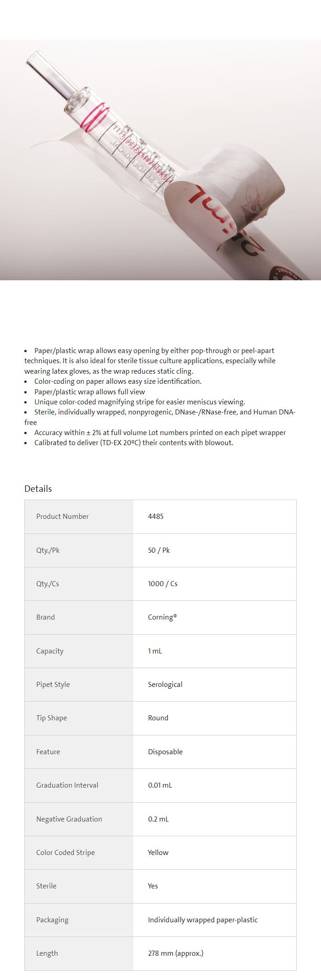This screenshot has height=980, width=321.
Task: Click the Yellow color coded stripe value
Action: coord(158,852)
